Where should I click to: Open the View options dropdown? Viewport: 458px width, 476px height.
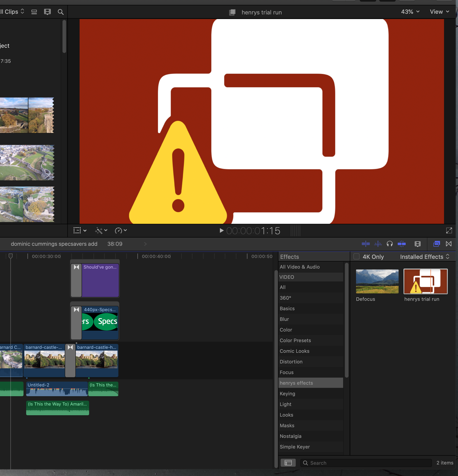[x=439, y=12]
